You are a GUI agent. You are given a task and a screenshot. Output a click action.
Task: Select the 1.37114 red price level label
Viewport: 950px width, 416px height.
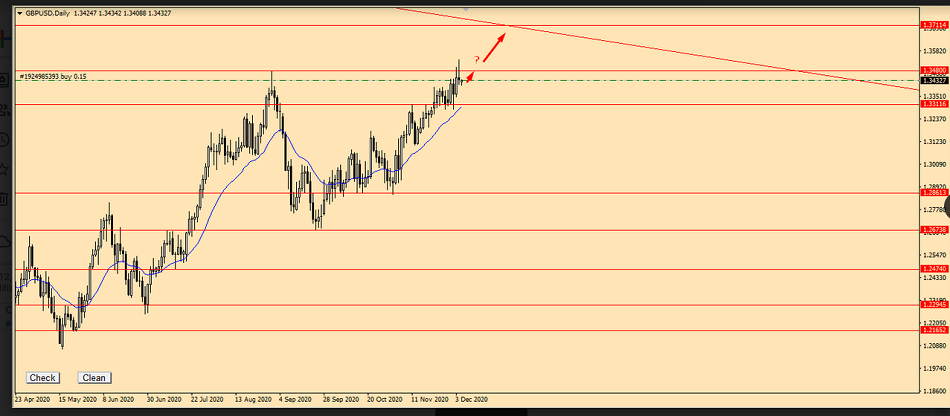(x=932, y=25)
